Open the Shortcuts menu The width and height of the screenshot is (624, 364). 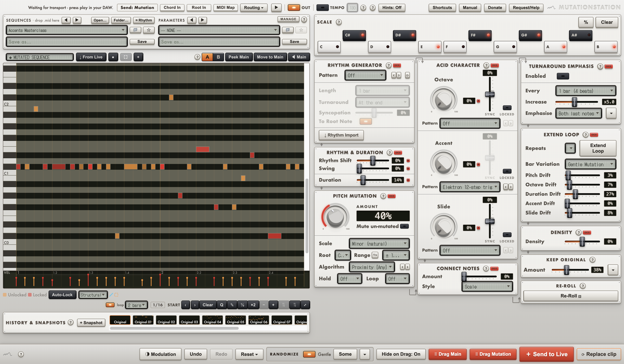point(442,8)
